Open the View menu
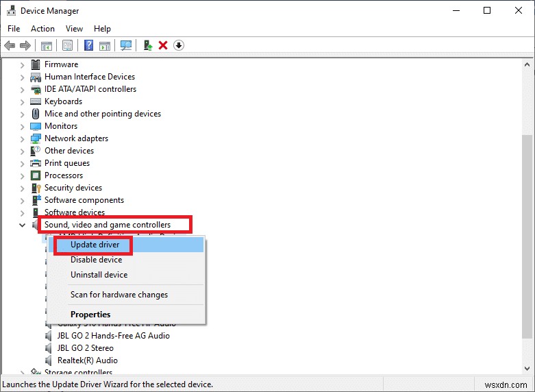 point(74,29)
